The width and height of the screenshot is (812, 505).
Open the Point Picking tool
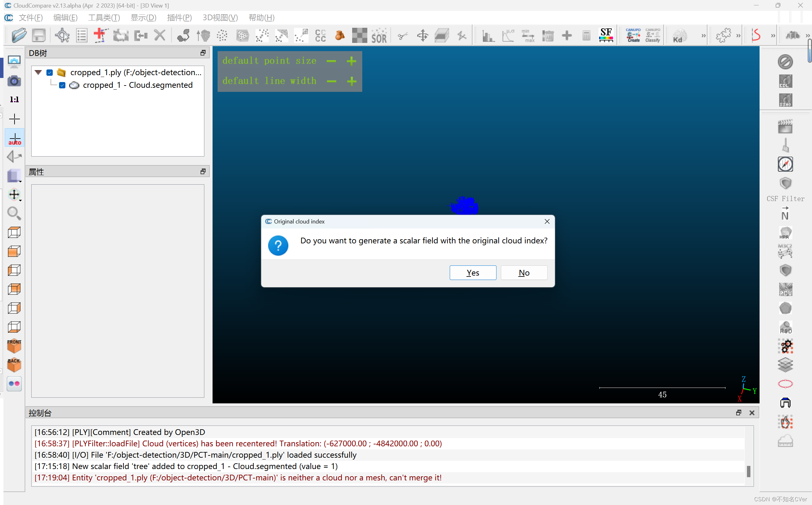click(462, 35)
